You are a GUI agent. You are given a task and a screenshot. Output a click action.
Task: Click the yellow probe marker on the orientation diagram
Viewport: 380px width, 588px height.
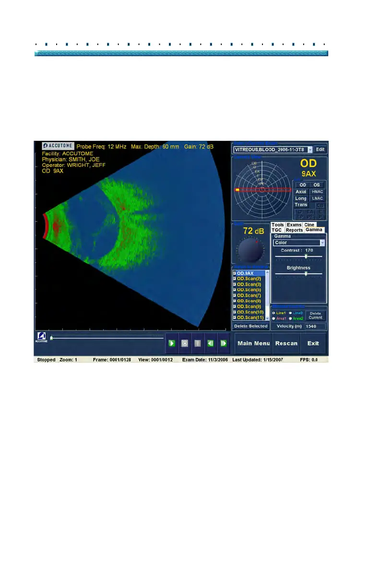[237, 190]
